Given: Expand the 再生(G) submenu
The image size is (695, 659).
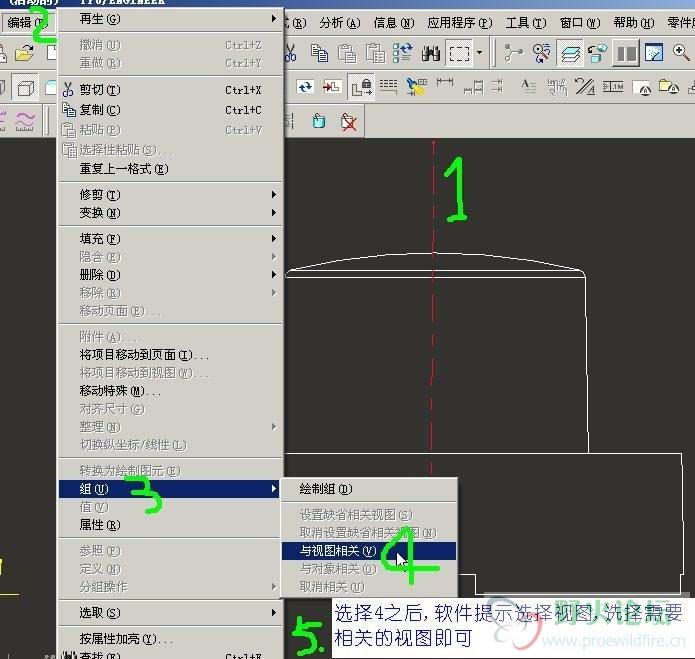Looking at the screenshot, I should coord(170,19).
